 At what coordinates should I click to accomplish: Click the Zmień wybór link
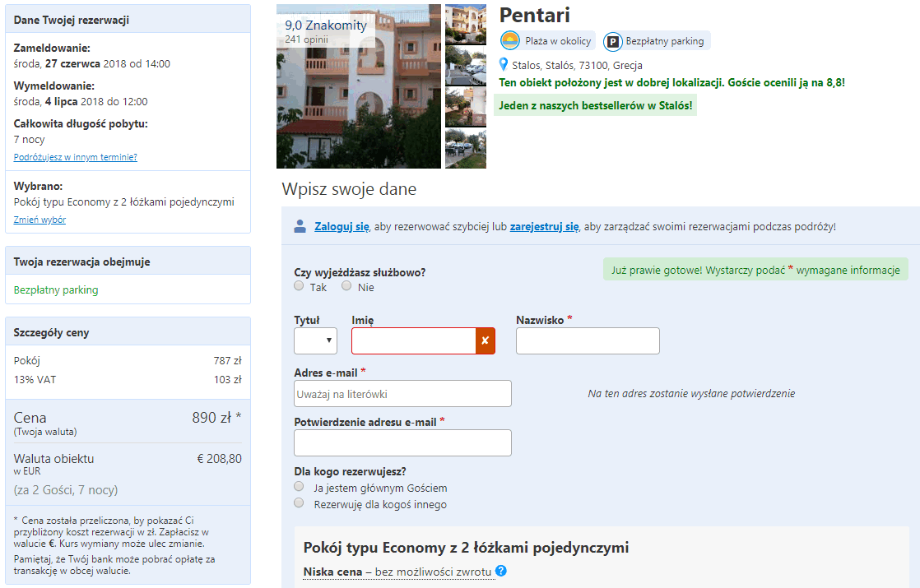(x=39, y=220)
